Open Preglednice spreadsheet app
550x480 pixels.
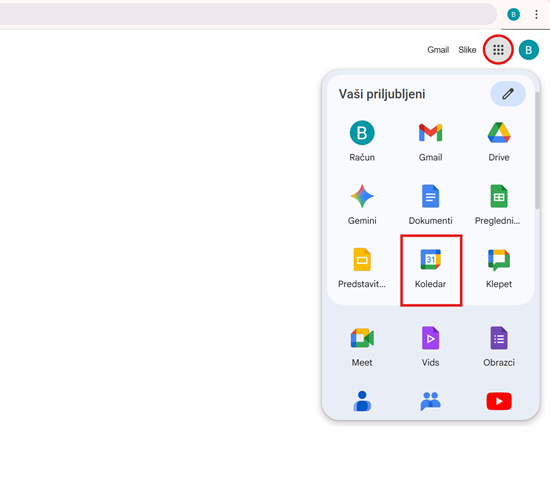tap(498, 205)
